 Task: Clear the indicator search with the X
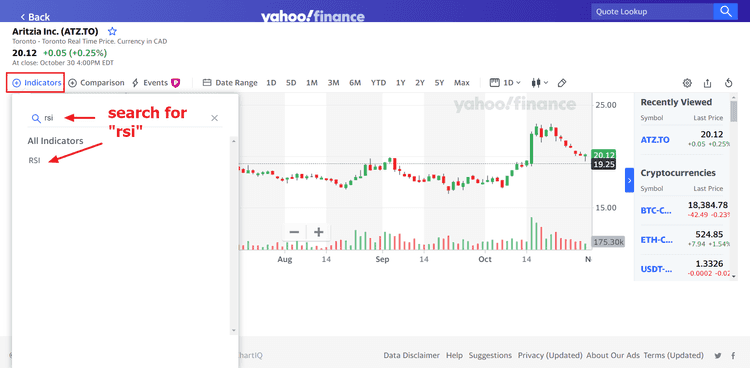click(215, 118)
